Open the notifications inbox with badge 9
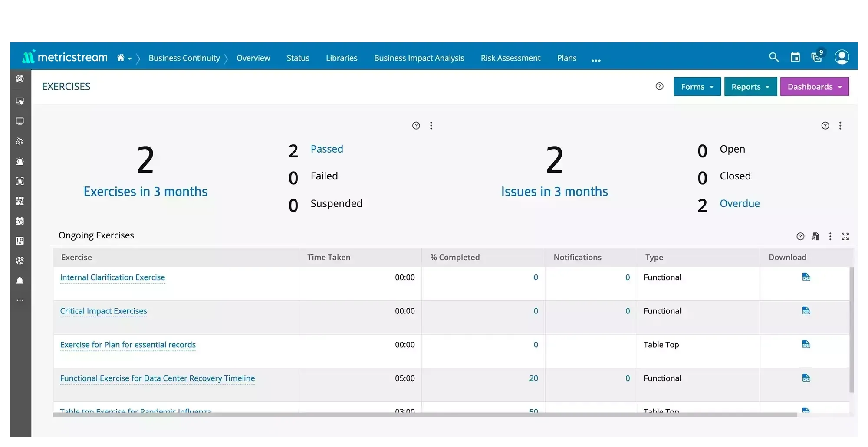Screen dimensions: 868x447 (817, 56)
